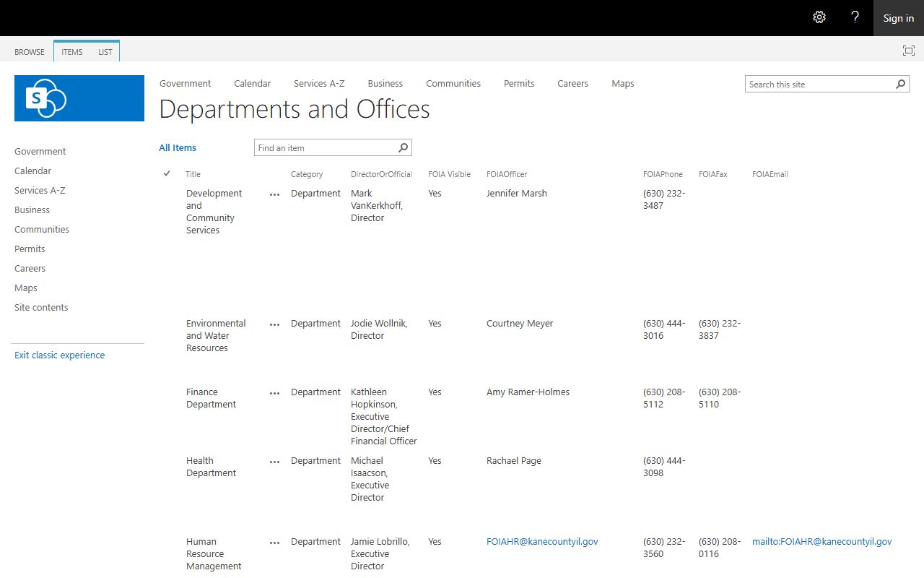Open ellipsis menu for Development and Community Services

point(274,194)
